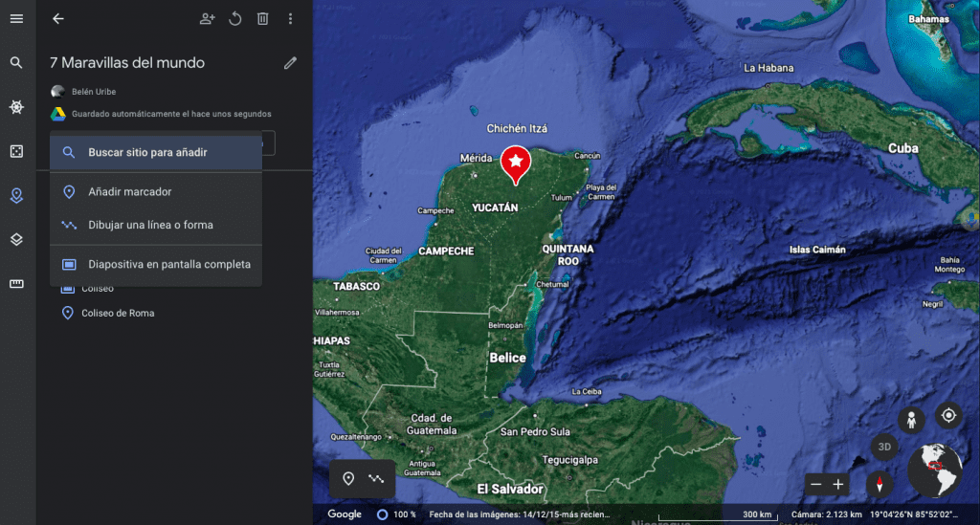Zoom in with the plus button
Image resolution: width=980 pixels, height=525 pixels.
[x=838, y=484]
